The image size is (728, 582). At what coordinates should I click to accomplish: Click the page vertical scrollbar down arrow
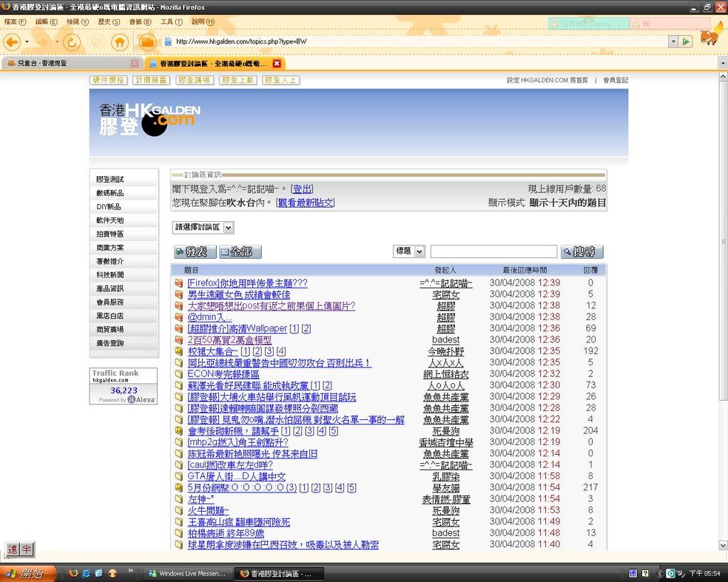(x=723, y=545)
